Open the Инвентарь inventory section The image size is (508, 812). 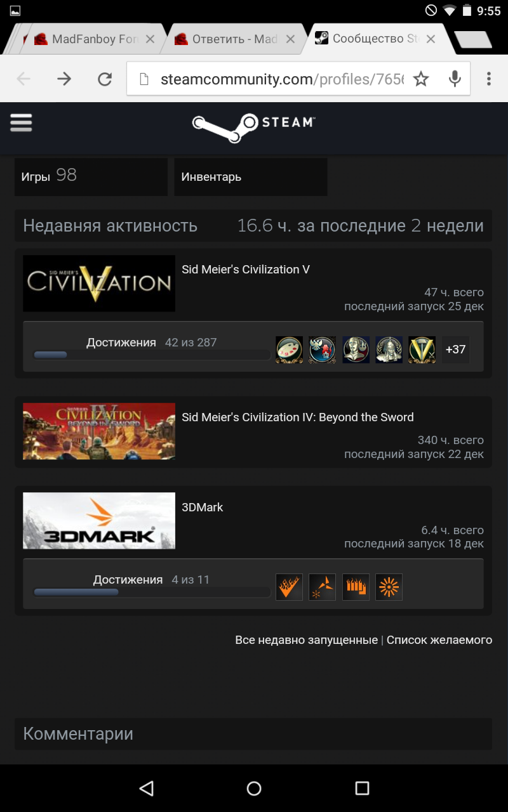pyautogui.click(x=251, y=177)
